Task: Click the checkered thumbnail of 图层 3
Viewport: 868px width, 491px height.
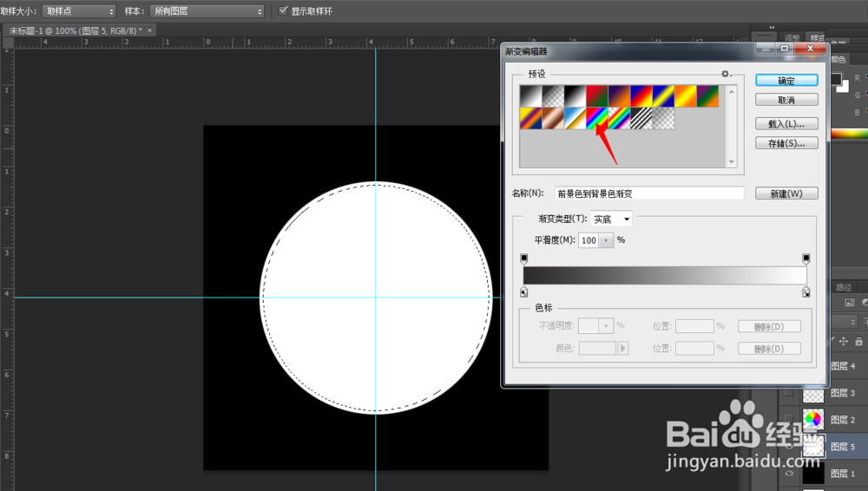Action: [x=813, y=394]
